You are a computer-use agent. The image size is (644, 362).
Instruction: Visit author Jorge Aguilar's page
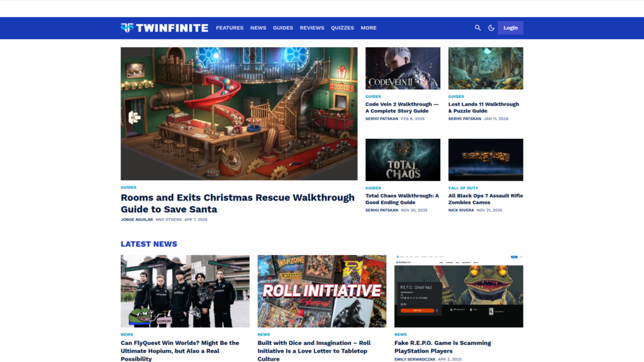pos(136,219)
